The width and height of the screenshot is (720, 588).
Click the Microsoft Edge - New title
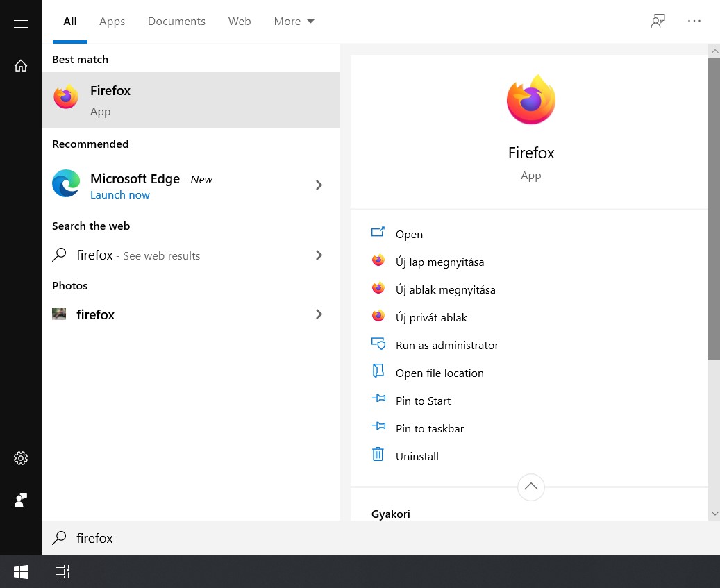click(x=151, y=178)
